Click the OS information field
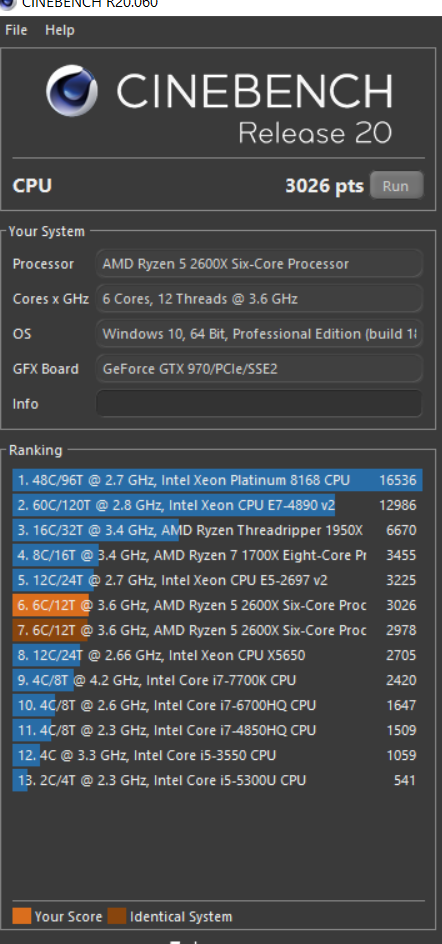Image resolution: width=442 pixels, height=944 pixels. (x=259, y=334)
